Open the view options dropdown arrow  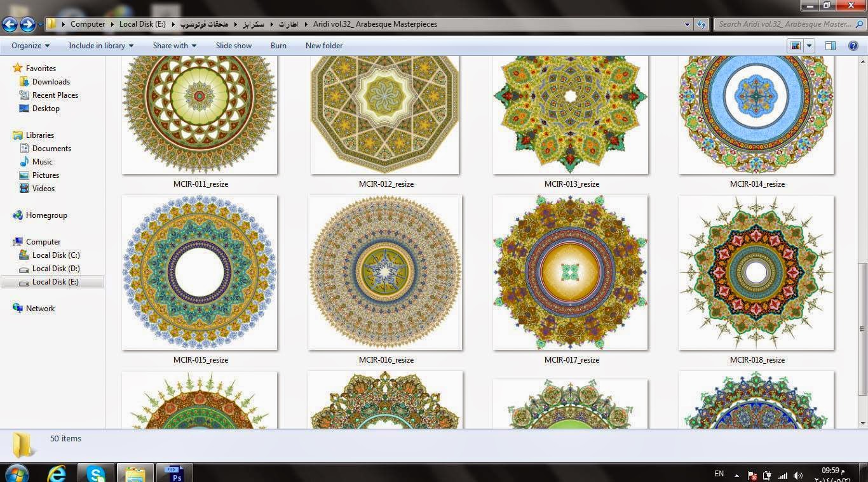809,46
